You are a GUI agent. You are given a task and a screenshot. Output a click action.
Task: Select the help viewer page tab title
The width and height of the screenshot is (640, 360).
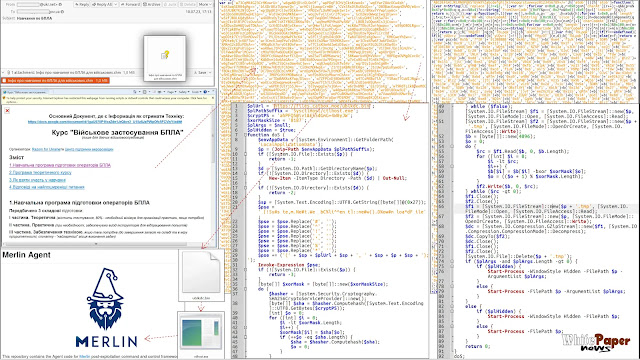point(27,92)
